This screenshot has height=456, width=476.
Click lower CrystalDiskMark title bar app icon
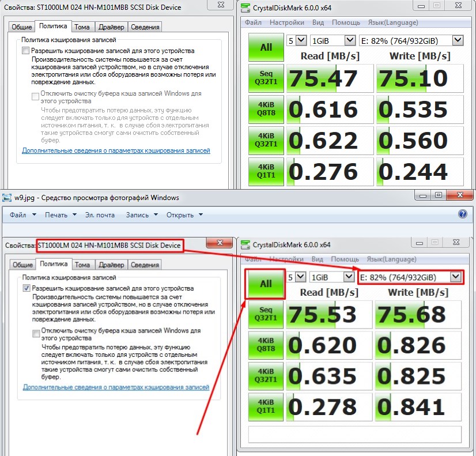tap(245, 244)
